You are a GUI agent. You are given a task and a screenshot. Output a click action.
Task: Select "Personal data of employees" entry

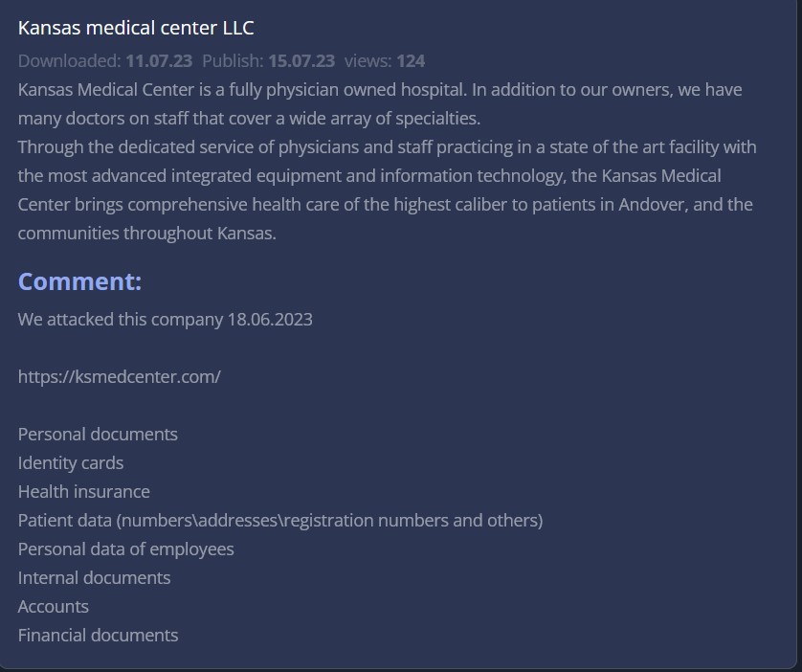125,549
